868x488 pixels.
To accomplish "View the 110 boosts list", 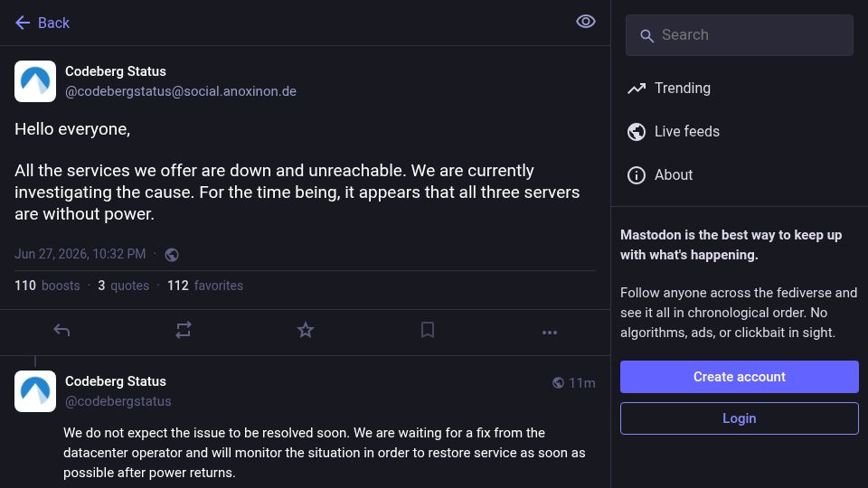I will 47,286.
